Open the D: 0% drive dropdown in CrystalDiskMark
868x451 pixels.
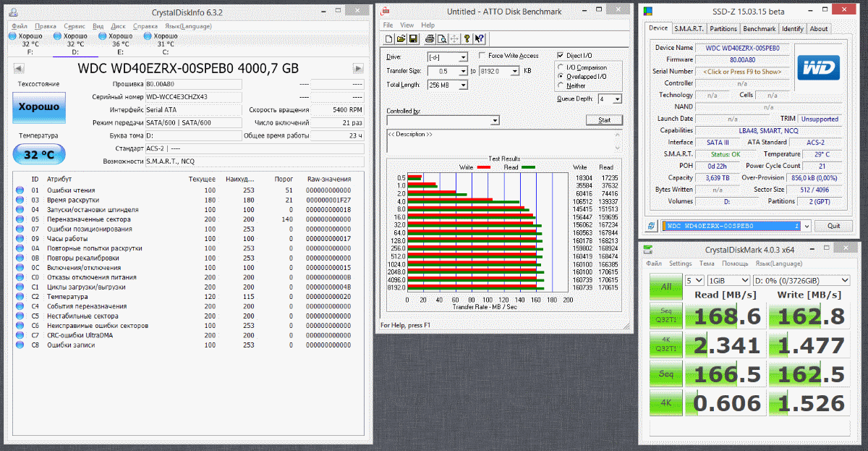point(801,280)
